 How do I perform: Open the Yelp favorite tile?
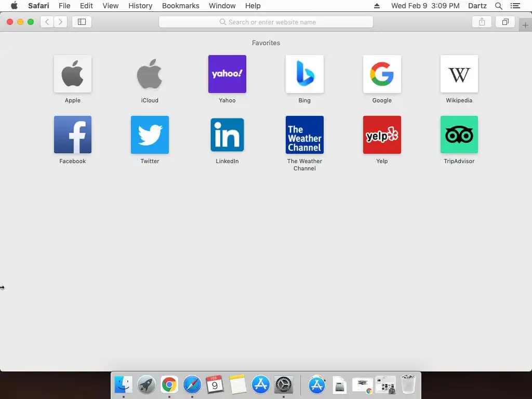click(x=382, y=135)
